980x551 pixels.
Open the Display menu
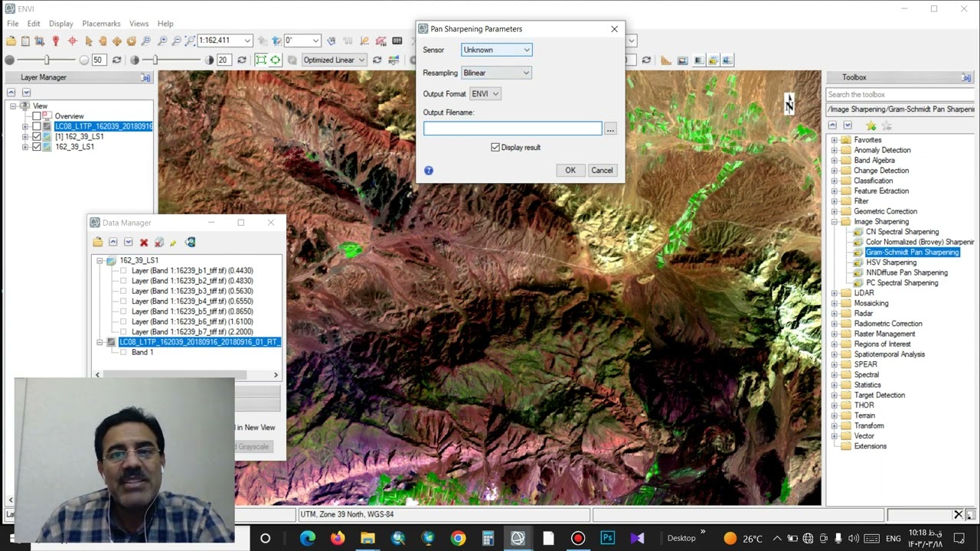61,24
